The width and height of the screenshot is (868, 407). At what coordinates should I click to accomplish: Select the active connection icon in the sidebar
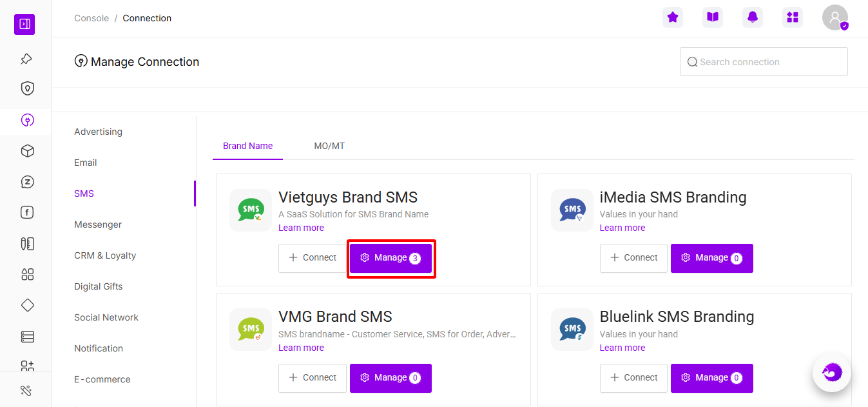(x=27, y=120)
